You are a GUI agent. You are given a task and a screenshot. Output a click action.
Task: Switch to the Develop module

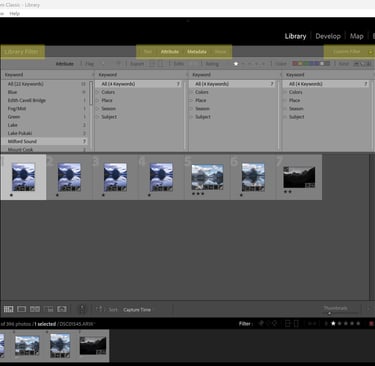[x=328, y=36]
